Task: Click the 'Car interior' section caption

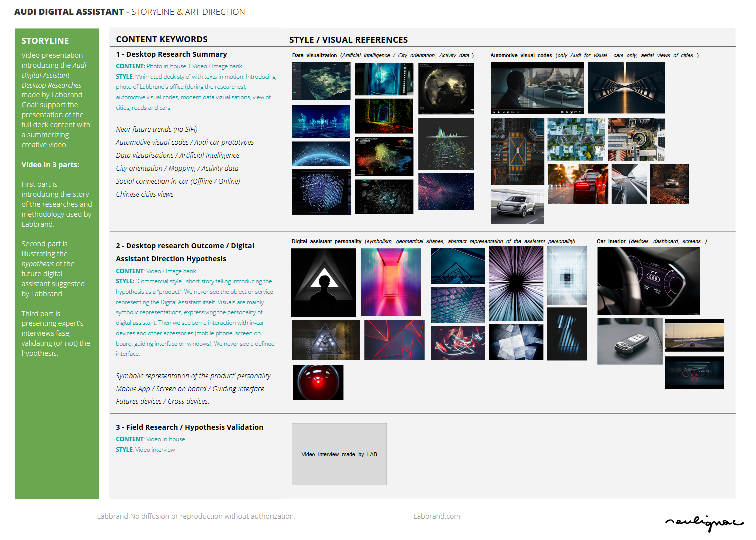Action: click(x=652, y=241)
